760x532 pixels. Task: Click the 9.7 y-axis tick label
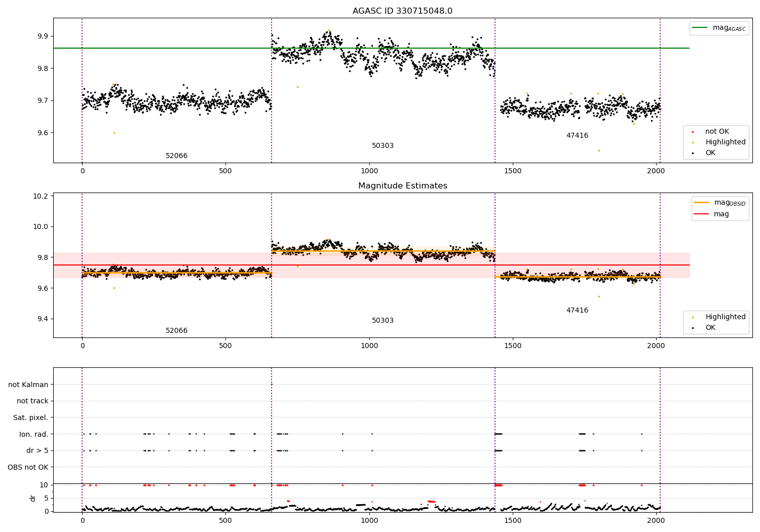pos(43,100)
